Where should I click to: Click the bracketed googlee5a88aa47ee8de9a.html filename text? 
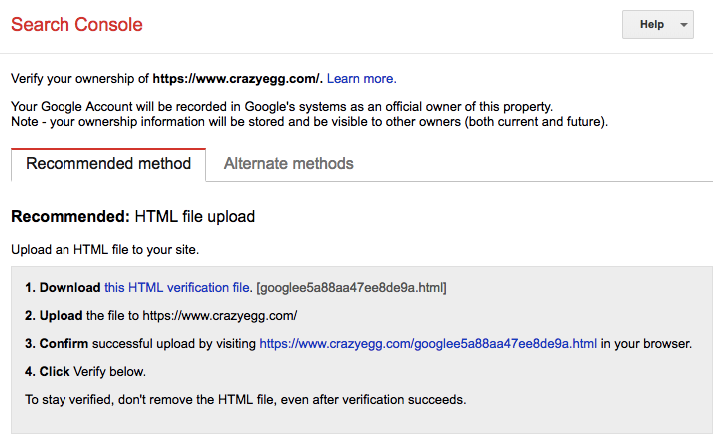pyautogui.click(x=351, y=288)
